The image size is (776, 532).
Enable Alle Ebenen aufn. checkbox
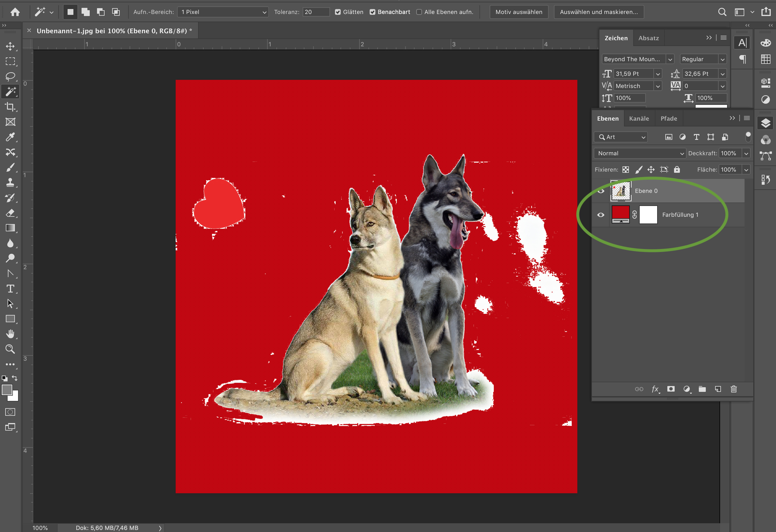point(419,12)
